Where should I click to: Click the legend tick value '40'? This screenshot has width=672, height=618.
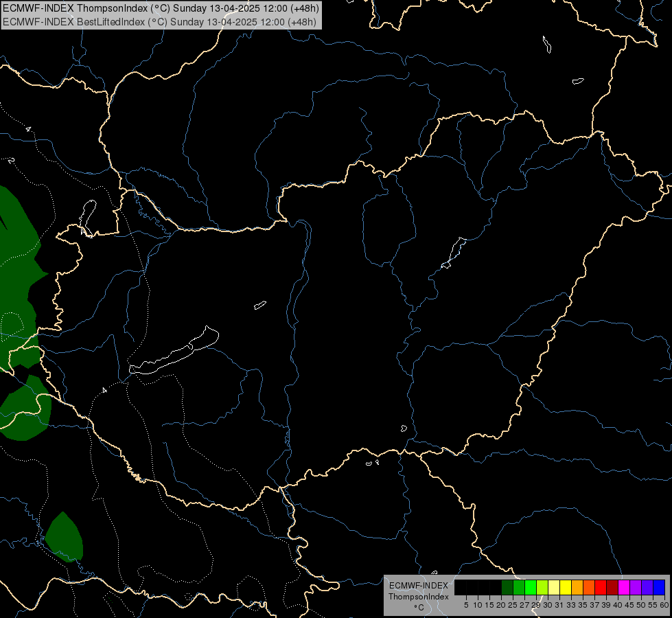(617, 605)
